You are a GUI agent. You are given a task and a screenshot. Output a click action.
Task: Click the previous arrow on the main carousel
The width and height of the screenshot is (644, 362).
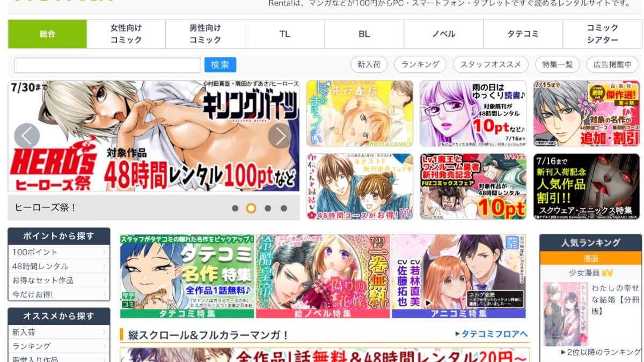(x=26, y=136)
